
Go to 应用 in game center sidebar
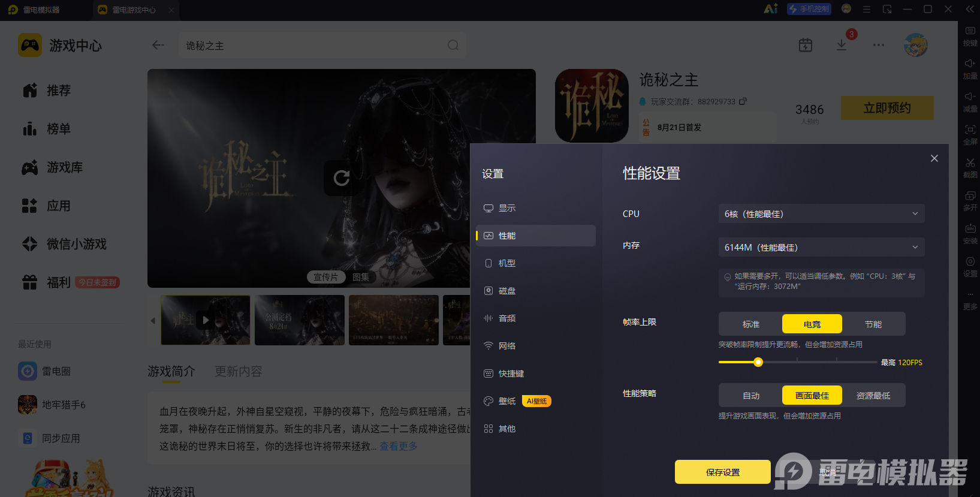pyautogui.click(x=47, y=206)
